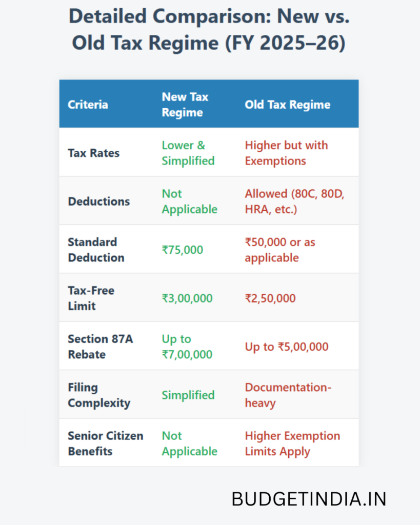Image resolution: width=420 pixels, height=525 pixels.
Task: Click the ₹2,50,000 value
Action: pos(270,298)
